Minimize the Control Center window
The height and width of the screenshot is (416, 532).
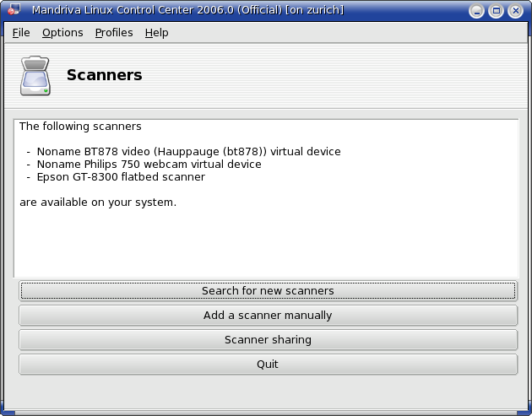[476, 11]
